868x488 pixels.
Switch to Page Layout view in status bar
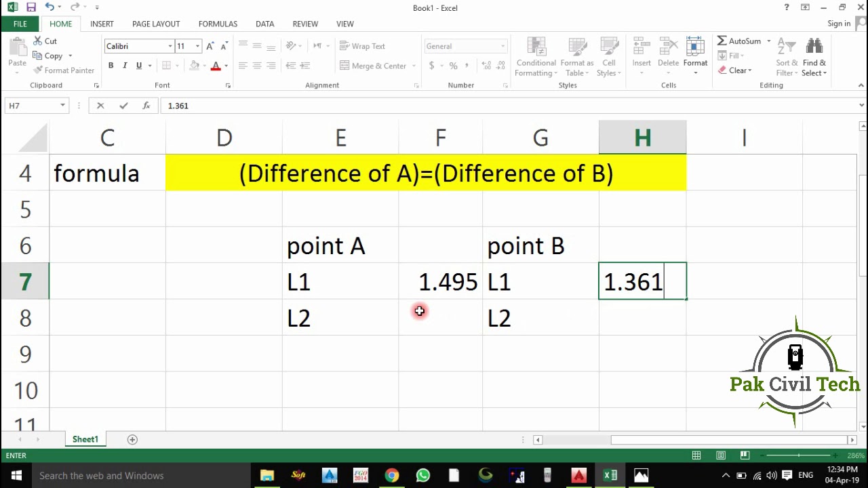[x=721, y=455]
